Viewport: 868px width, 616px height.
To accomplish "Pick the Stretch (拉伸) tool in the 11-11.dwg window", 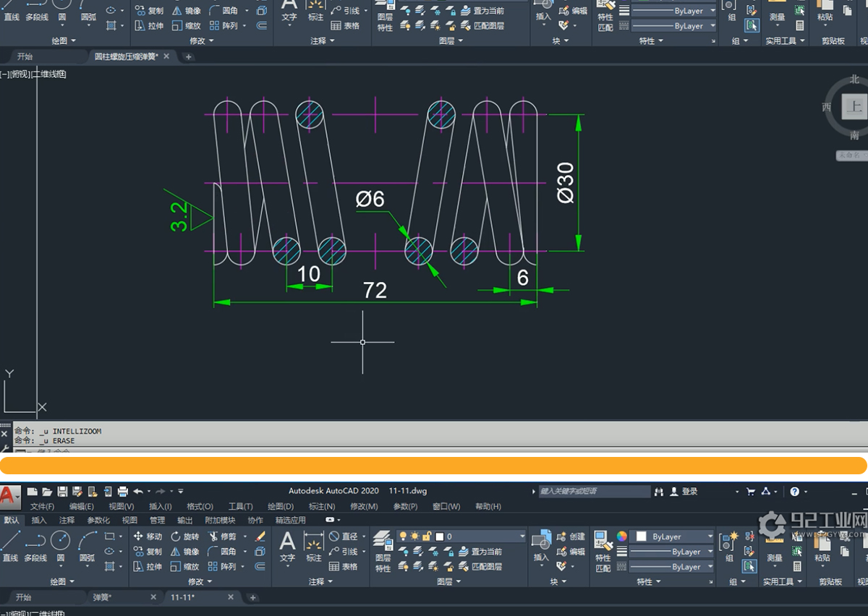I will 148,567.
